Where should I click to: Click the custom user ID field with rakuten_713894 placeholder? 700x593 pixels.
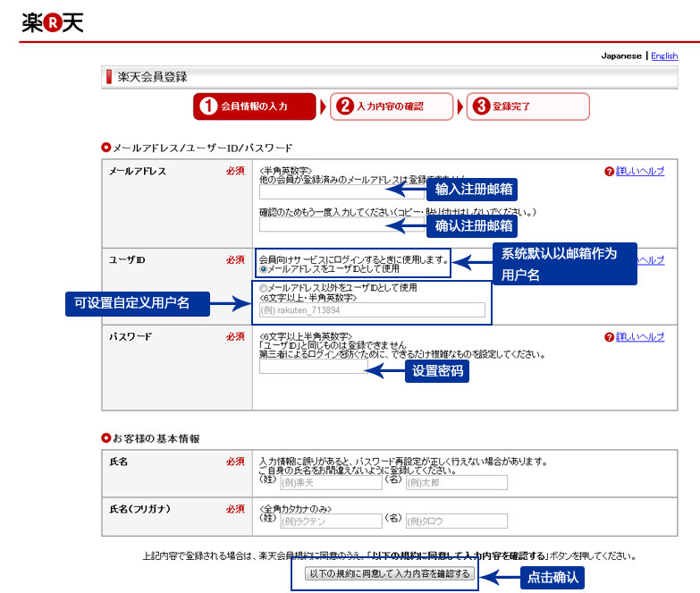pos(372,309)
